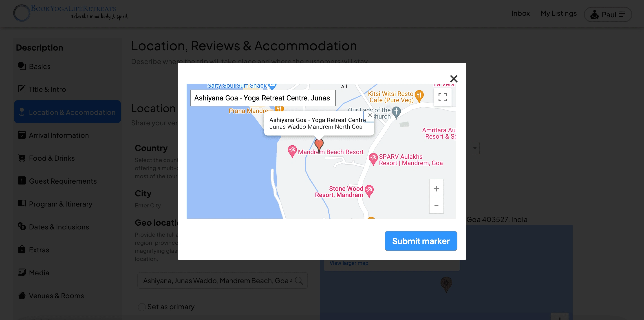The width and height of the screenshot is (644, 320).
Task: Click the black pin on background map
Action: point(446,284)
